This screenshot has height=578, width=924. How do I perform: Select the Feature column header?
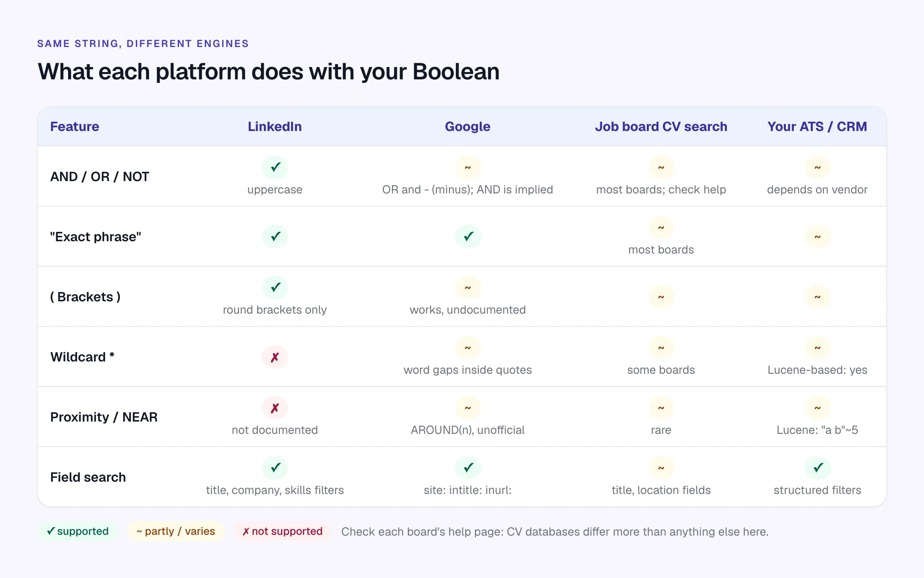pos(75,126)
